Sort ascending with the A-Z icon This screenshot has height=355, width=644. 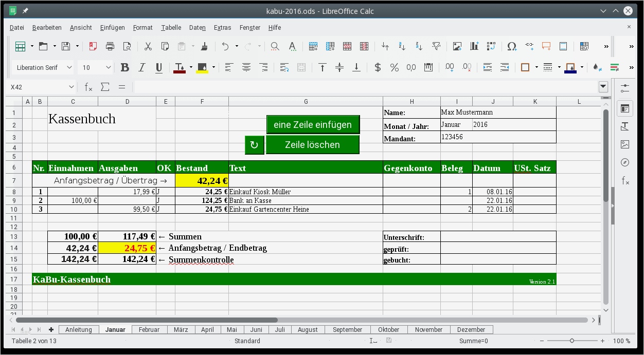[x=402, y=46]
